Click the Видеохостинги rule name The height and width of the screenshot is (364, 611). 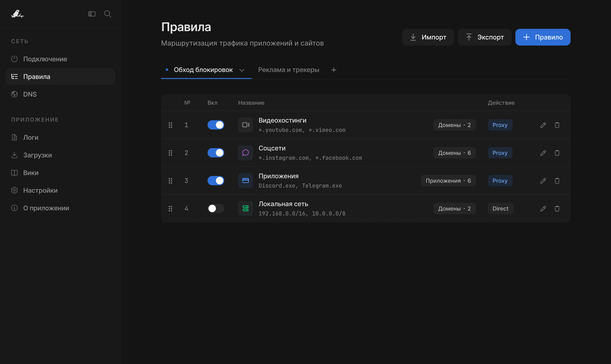(x=282, y=120)
